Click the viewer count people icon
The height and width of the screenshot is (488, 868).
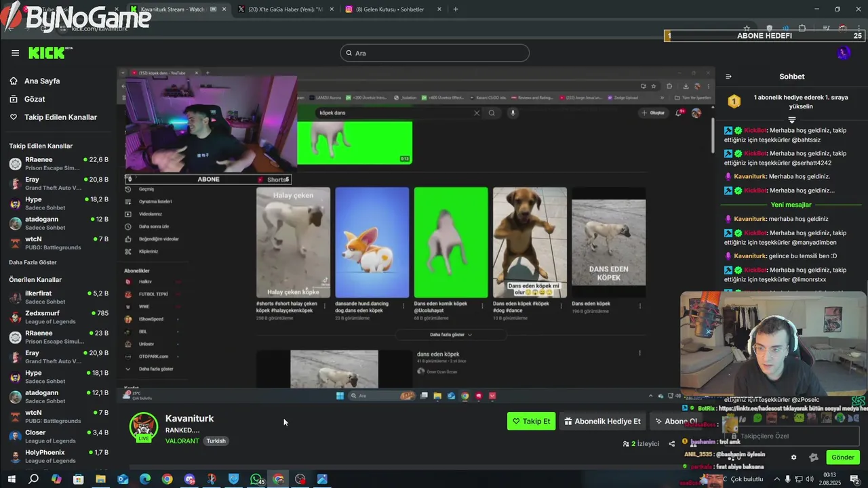coord(626,444)
